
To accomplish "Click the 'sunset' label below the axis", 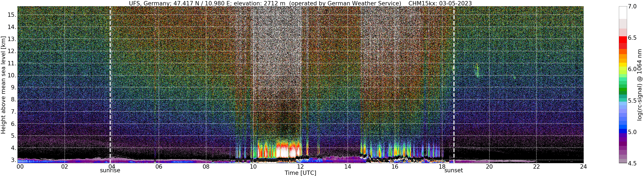I will point(453,171).
